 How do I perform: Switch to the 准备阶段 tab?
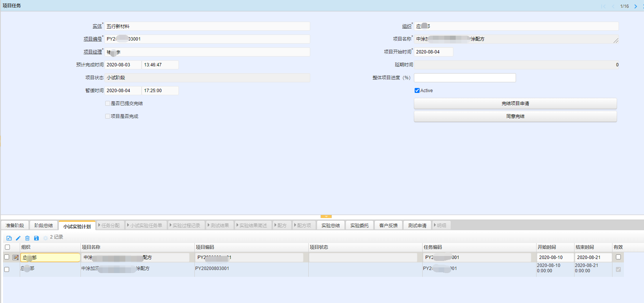(x=15, y=225)
